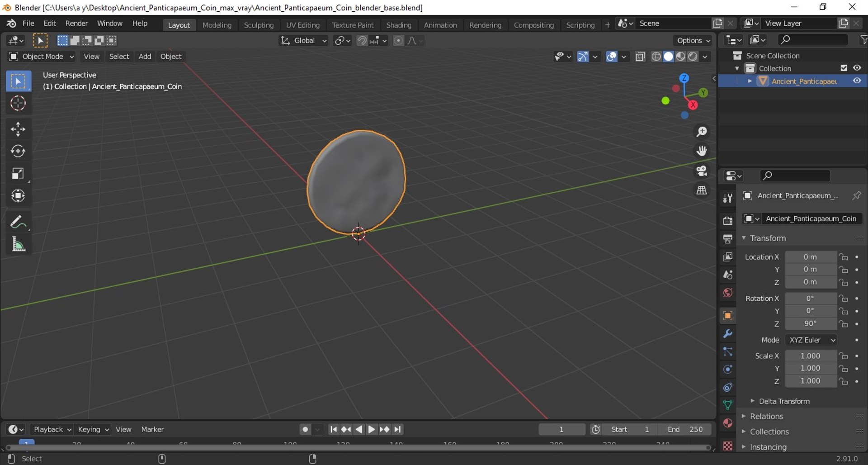Click the Scale Z value field
Screen dimensions: 868x465
click(811, 381)
